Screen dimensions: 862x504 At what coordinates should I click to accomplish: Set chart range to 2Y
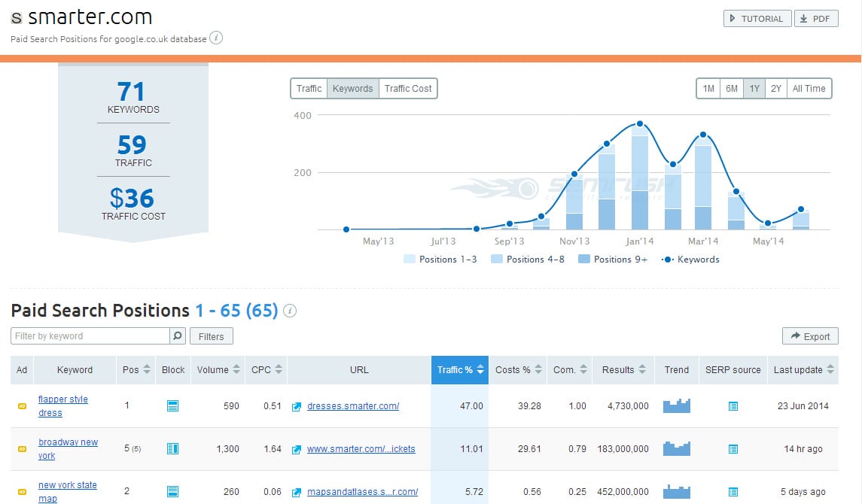click(x=775, y=89)
